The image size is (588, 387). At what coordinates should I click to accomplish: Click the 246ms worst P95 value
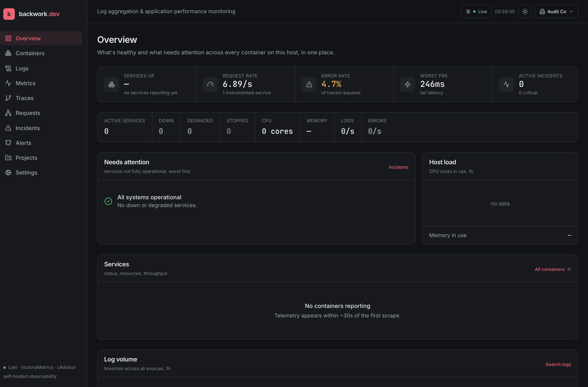coord(432,84)
